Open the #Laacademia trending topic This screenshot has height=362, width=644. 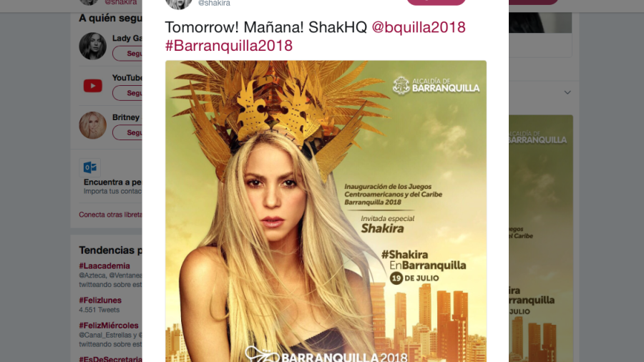[x=104, y=266]
